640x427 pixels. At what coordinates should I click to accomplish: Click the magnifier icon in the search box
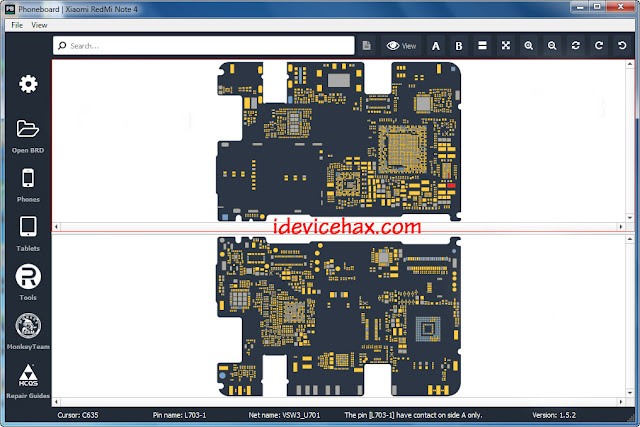62,46
